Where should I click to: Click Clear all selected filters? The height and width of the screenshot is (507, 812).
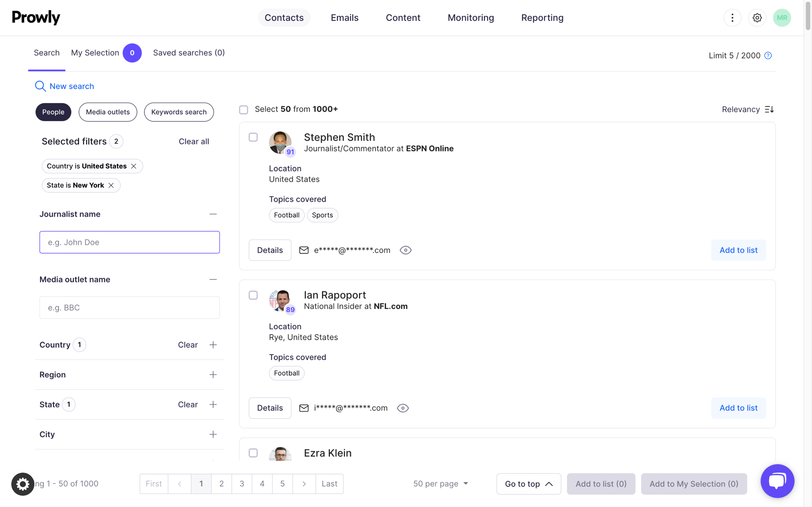[x=193, y=142]
